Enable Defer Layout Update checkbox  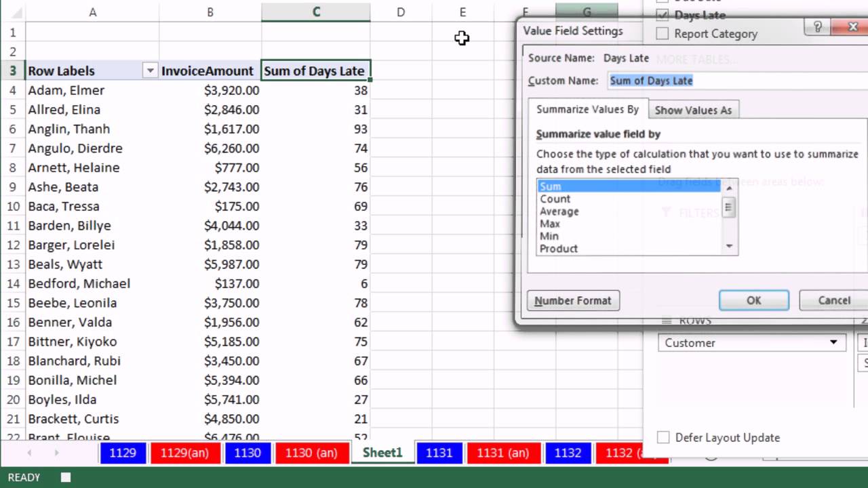[x=663, y=438]
